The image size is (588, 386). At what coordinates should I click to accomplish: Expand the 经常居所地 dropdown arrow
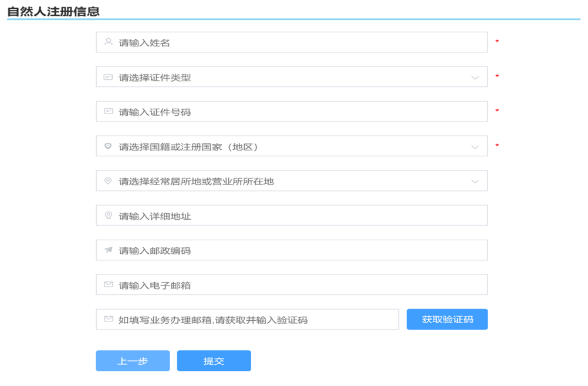click(475, 182)
